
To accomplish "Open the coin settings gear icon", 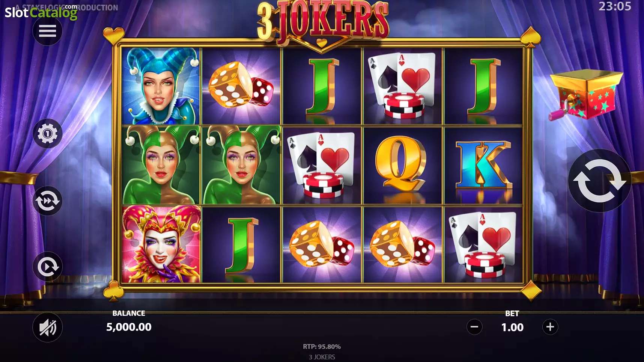I will point(47,133).
